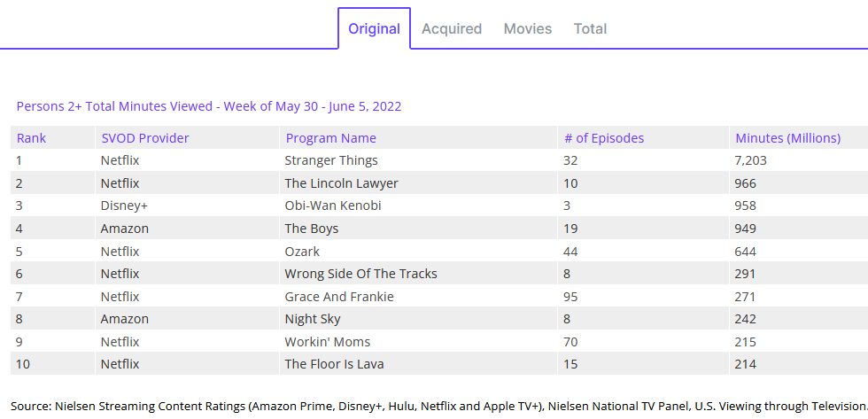The height and width of the screenshot is (419, 868).
Task: Switch to the Original tab
Action: 374,28
